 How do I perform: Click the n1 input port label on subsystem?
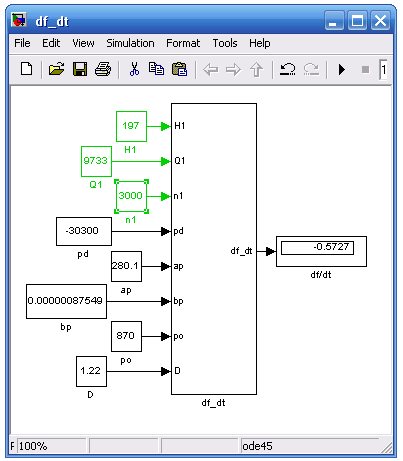pos(178,196)
